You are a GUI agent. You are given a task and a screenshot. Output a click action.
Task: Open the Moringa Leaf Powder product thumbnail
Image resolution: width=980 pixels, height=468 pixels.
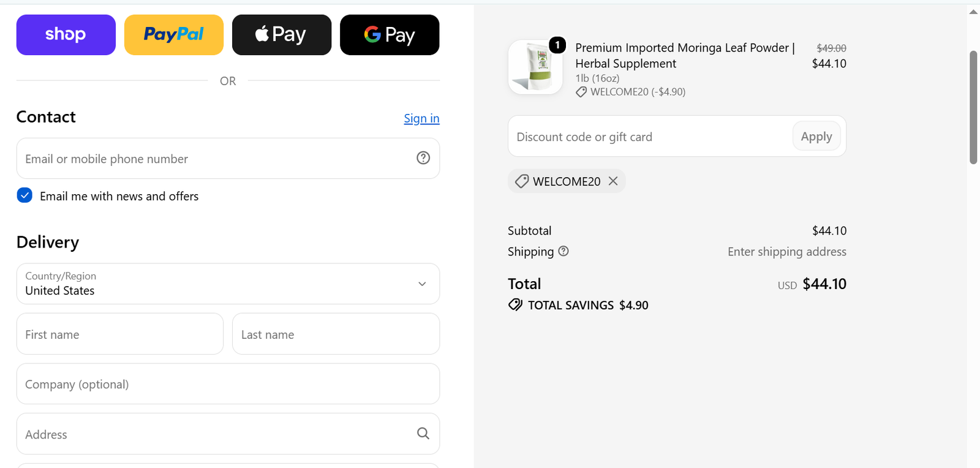click(535, 67)
